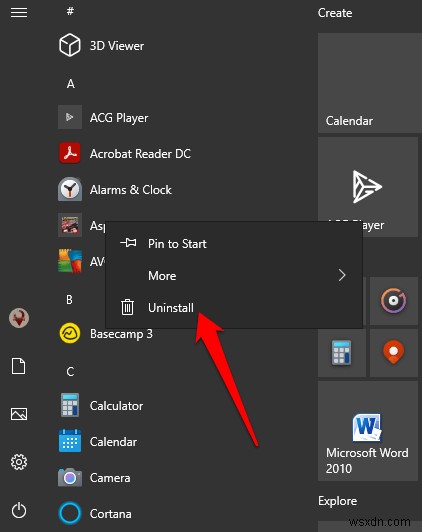Click the Camera icon in app list
The height and width of the screenshot is (532, 422).
pos(70,477)
